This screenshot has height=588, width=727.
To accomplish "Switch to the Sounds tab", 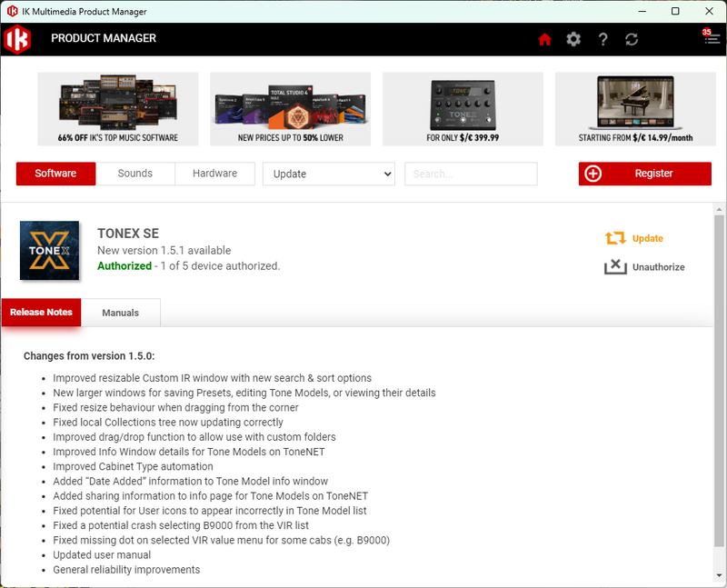I will (134, 174).
